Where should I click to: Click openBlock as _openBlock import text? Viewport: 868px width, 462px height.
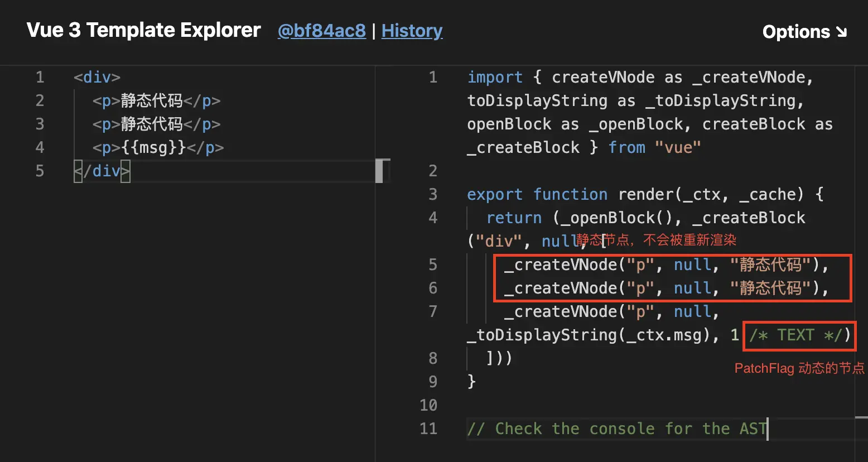click(x=579, y=124)
